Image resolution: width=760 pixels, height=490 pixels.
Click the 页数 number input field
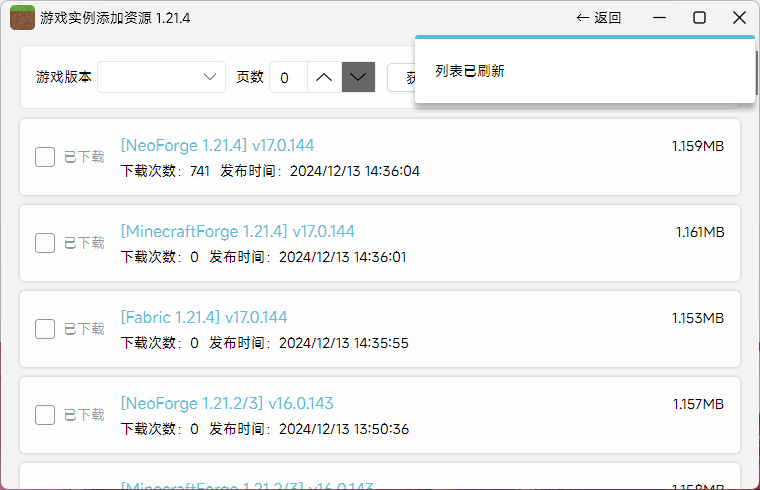287,77
